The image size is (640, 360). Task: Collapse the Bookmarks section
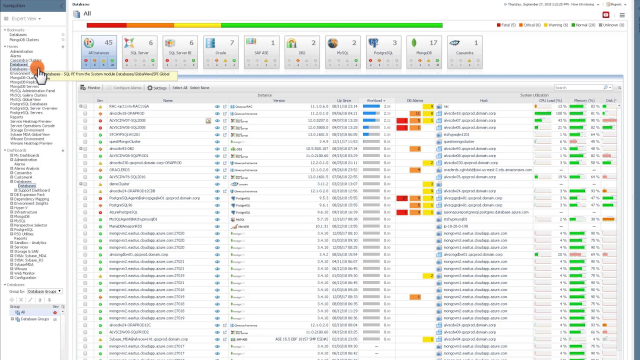tap(5, 30)
